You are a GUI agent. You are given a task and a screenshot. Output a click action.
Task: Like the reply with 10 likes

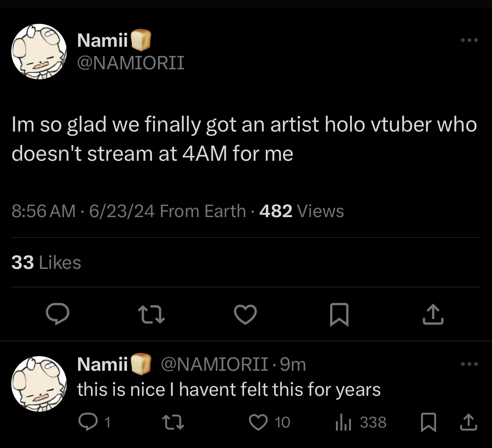[x=258, y=423]
